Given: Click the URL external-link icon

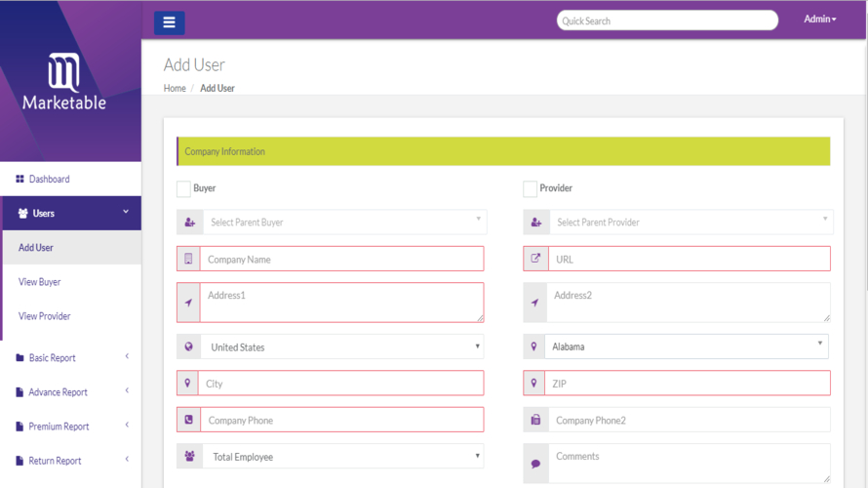Looking at the screenshot, I should [535, 259].
